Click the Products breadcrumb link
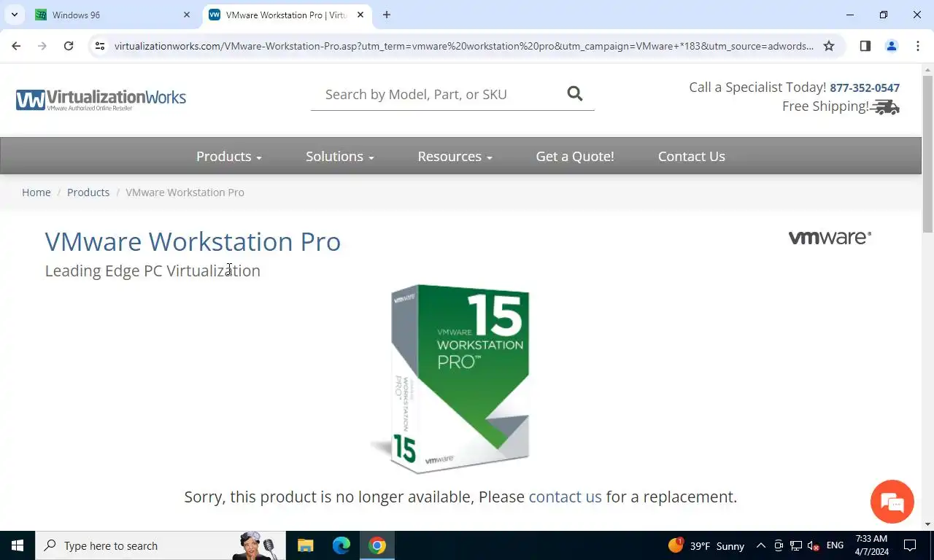Viewport: 934px width, 560px height. [88, 192]
